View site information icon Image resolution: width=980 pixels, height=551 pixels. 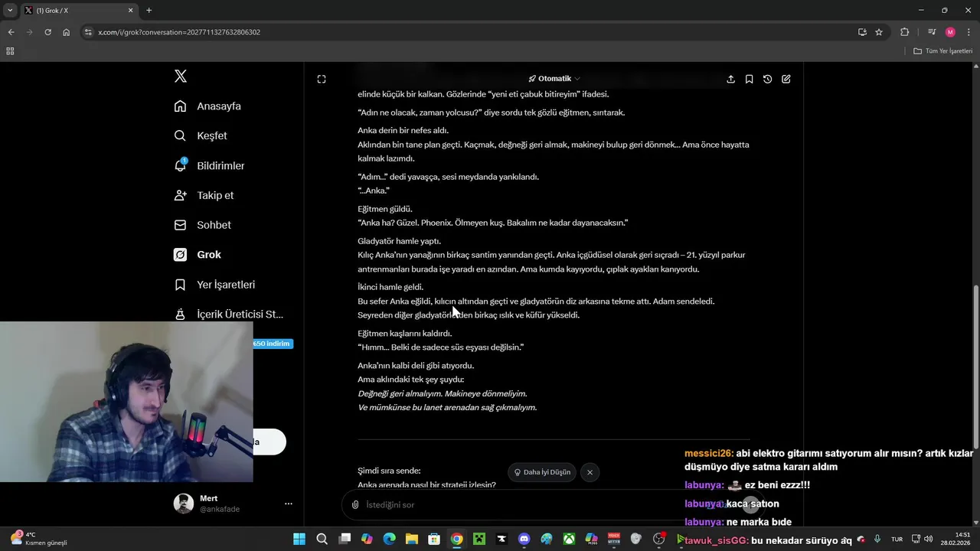88,32
